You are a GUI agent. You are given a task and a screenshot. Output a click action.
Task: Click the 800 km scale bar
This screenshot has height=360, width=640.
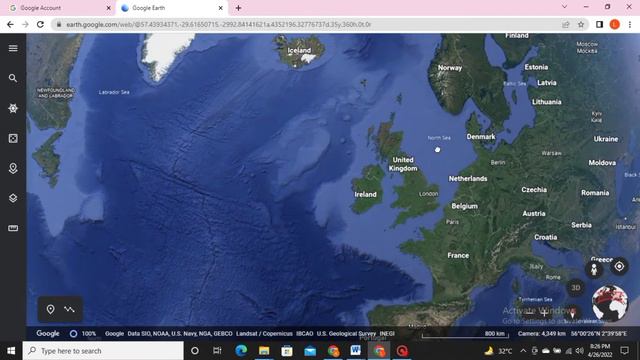[465, 335]
